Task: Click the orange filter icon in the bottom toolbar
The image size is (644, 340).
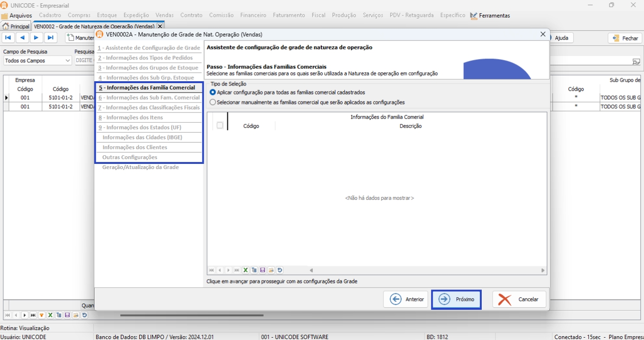Action: 42,315
